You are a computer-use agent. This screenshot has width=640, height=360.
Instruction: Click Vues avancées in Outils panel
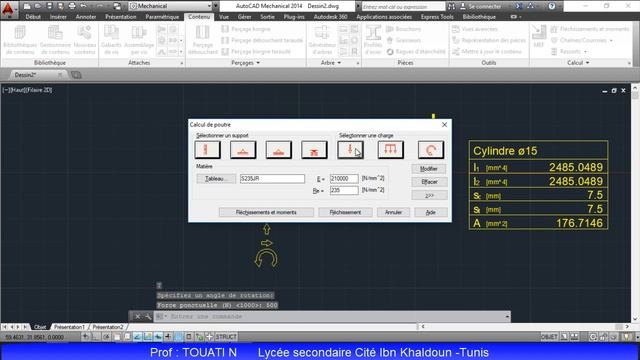click(475, 29)
